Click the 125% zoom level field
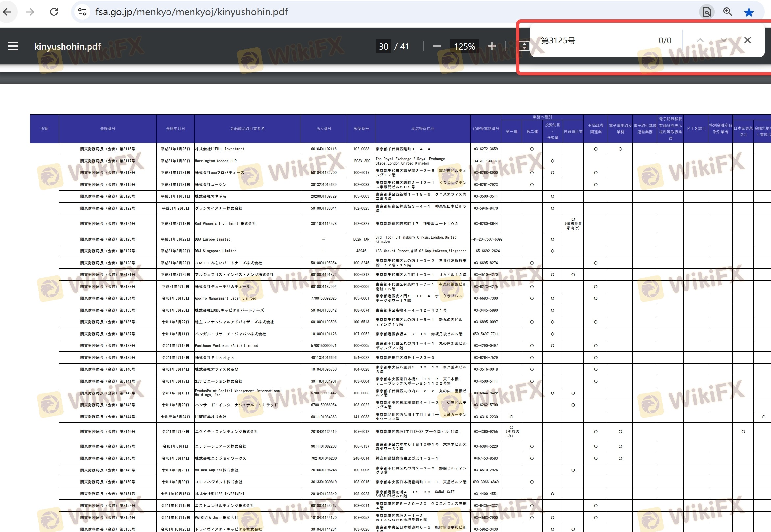 tap(464, 46)
